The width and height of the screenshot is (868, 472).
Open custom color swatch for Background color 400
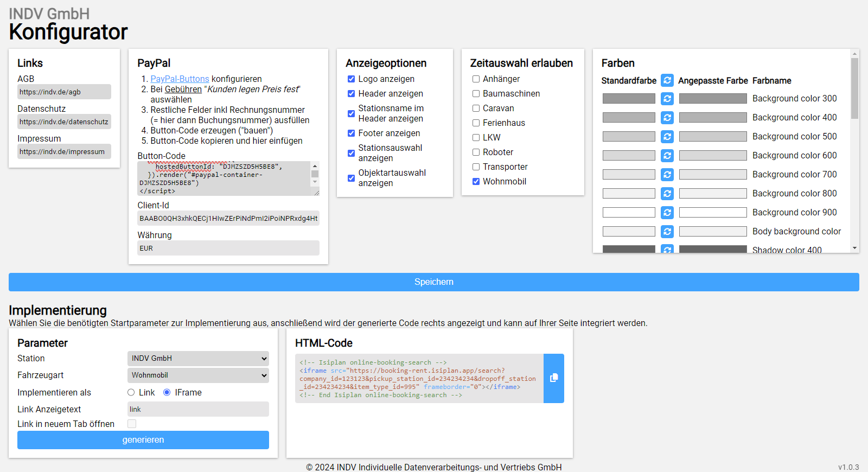coord(713,118)
